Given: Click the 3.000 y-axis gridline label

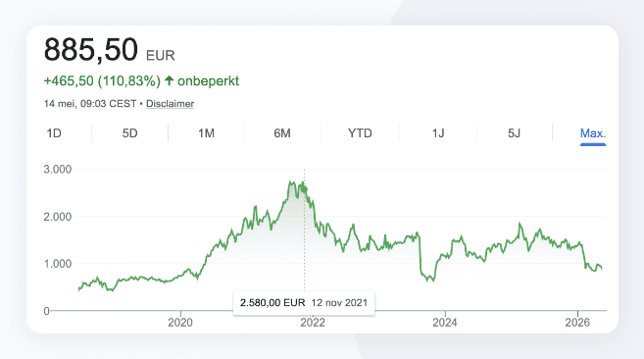Looking at the screenshot, I should [58, 169].
